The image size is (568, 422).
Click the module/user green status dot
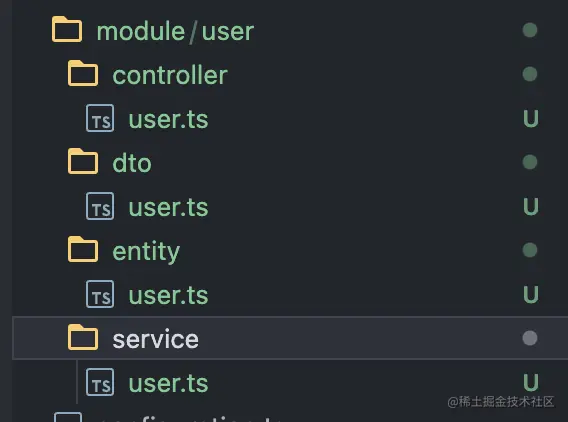click(530, 30)
